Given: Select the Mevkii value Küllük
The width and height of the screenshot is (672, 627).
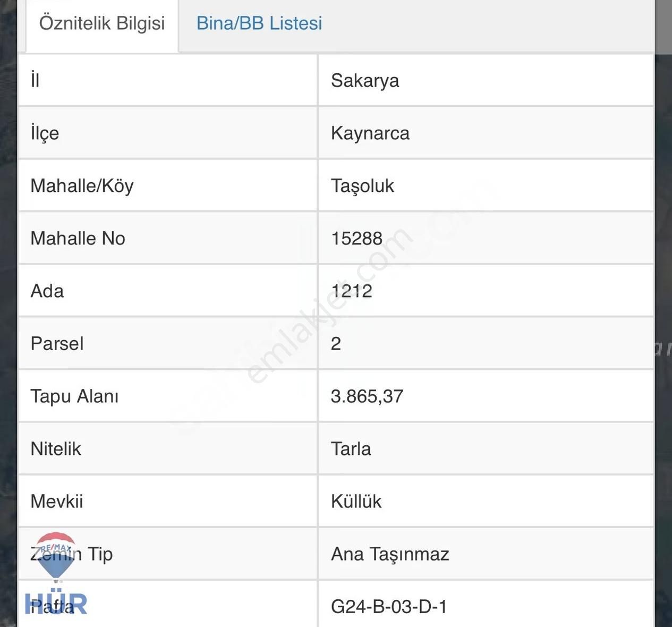Looking at the screenshot, I should click(355, 501).
